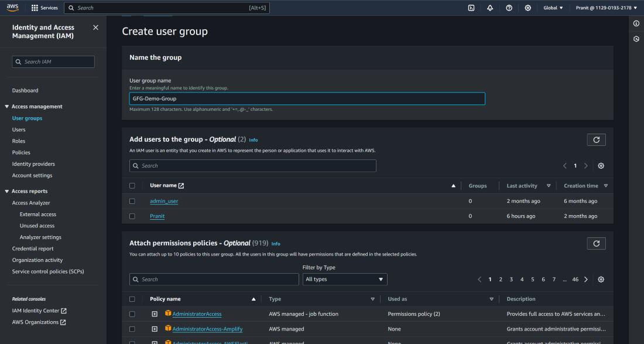Open the help question mark icon
644x344 pixels.
pos(509,8)
